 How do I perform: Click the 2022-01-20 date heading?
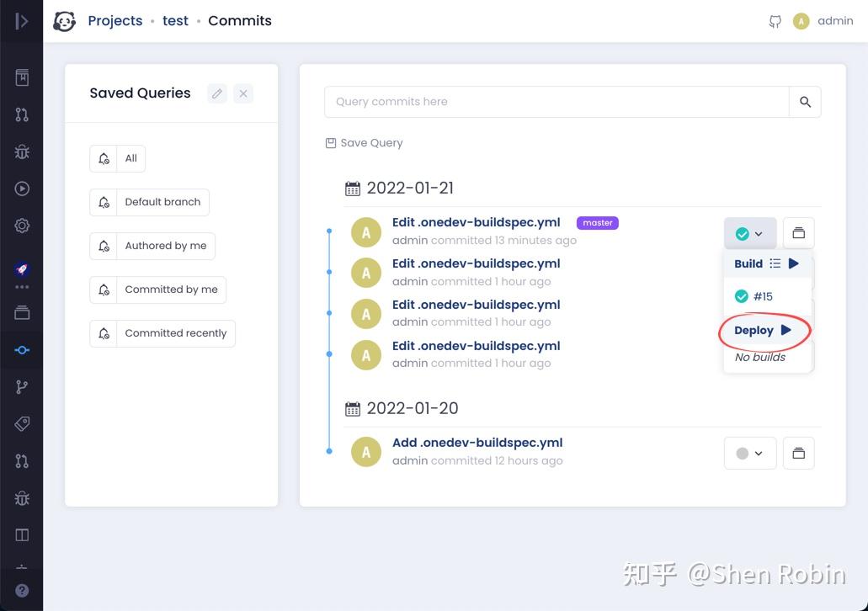[413, 408]
